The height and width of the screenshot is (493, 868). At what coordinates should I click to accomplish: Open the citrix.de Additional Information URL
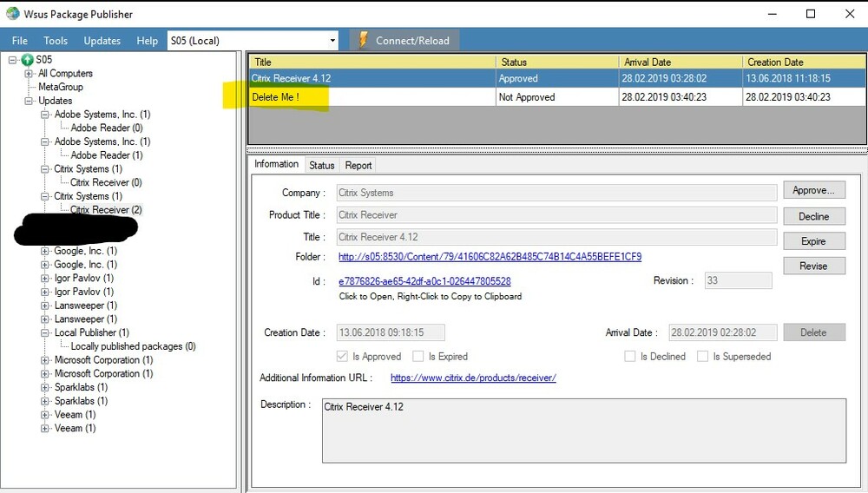(x=473, y=378)
